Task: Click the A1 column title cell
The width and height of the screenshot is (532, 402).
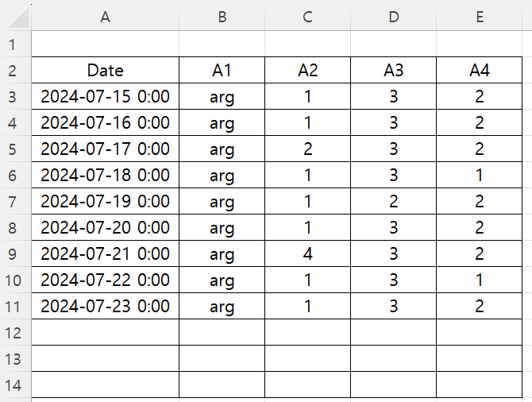Action: pos(222,70)
